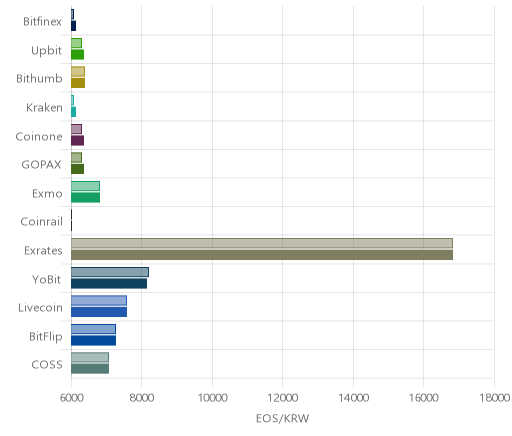This screenshot has height=436, width=512.
Task: Select the Upbit bright green bar
Action: point(77,55)
